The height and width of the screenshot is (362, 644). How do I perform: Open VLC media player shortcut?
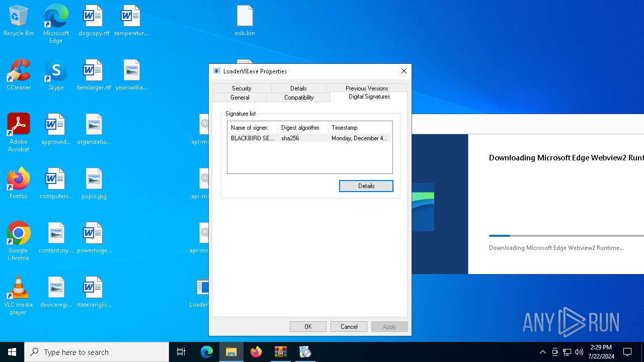(x=19, y=295)
